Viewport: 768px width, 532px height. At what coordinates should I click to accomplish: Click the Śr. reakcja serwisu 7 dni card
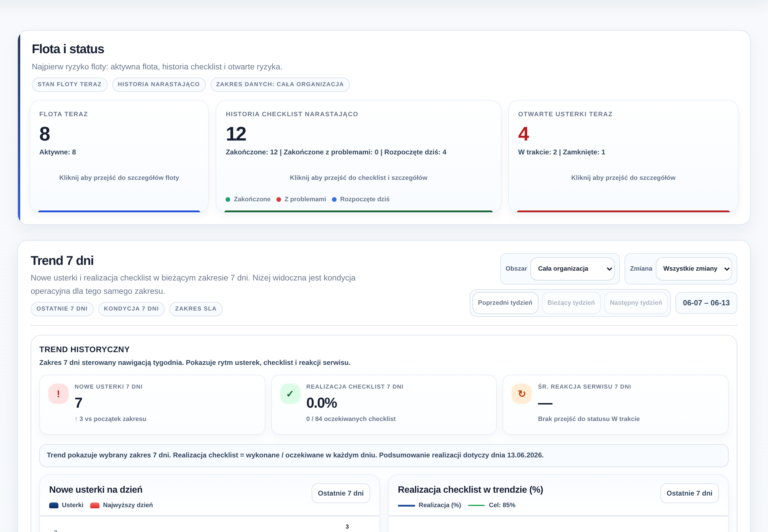(x=615, y=405)
